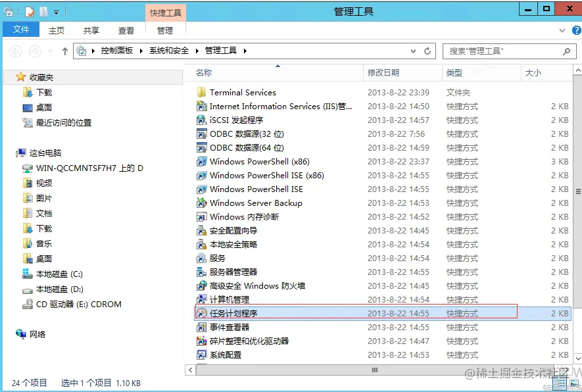Click the ODBC 数据源(32 位) icon

coord(201,134)
